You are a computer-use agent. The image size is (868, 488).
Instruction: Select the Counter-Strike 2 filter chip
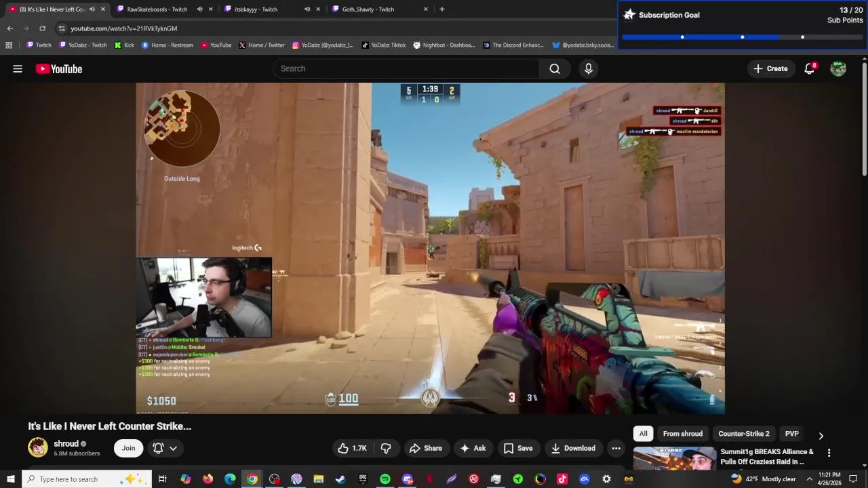(x=744, y=434)
